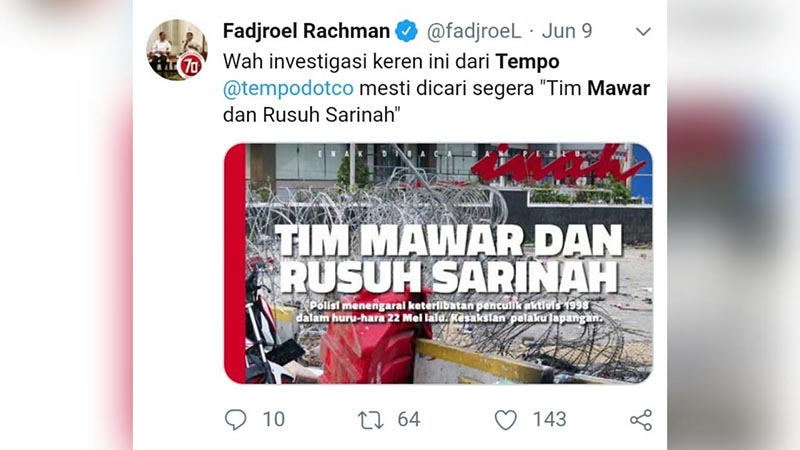Click the red 70 badge on avatar

pyautogui.click(x=191, y=66)
